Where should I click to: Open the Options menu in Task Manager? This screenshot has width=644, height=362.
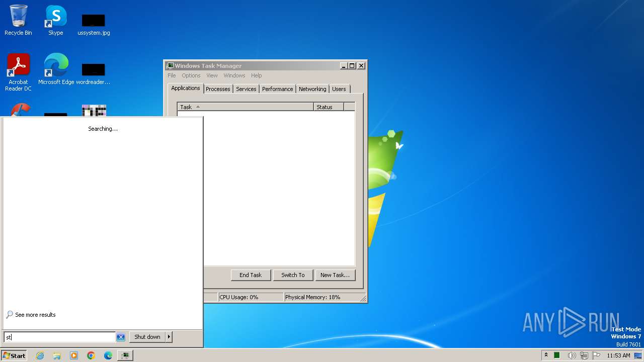[191, 75]
